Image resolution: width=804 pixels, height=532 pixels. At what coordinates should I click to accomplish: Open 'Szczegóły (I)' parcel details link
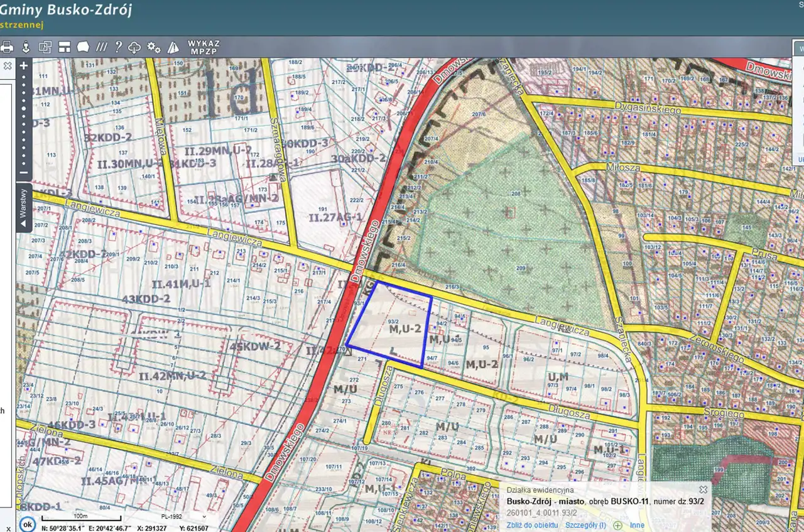(585, 525)
